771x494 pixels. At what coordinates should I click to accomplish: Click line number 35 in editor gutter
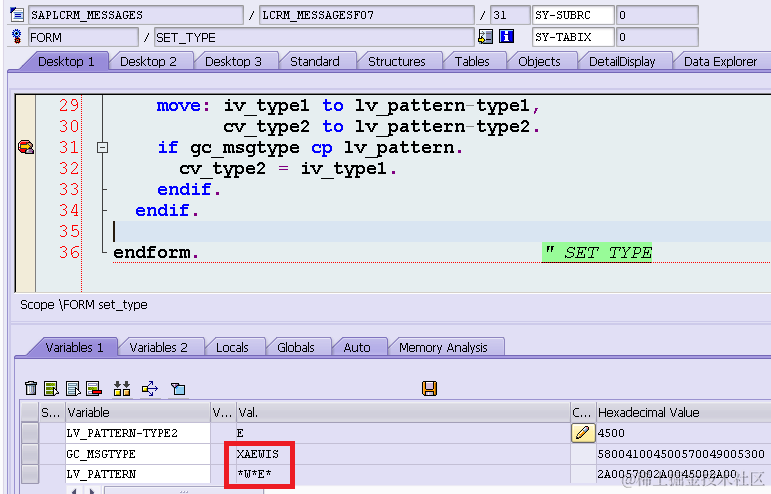click(69, 231)
